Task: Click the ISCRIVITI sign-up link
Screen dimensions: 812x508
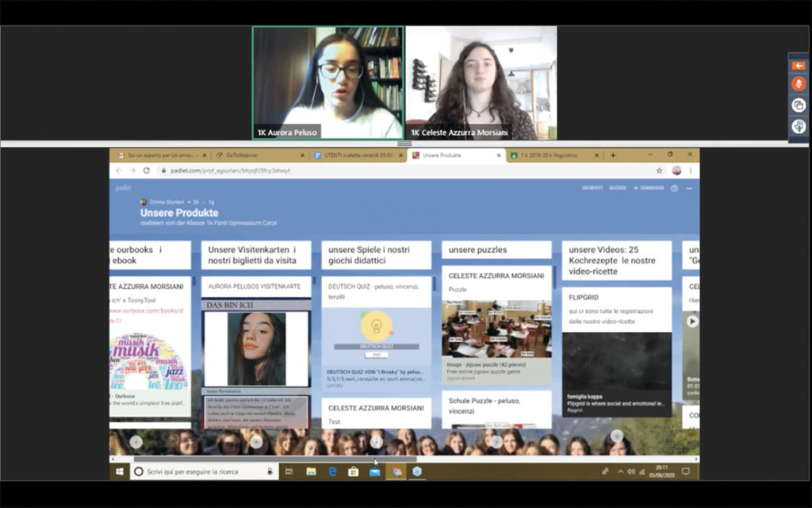Action: click(x=592, y=187)
